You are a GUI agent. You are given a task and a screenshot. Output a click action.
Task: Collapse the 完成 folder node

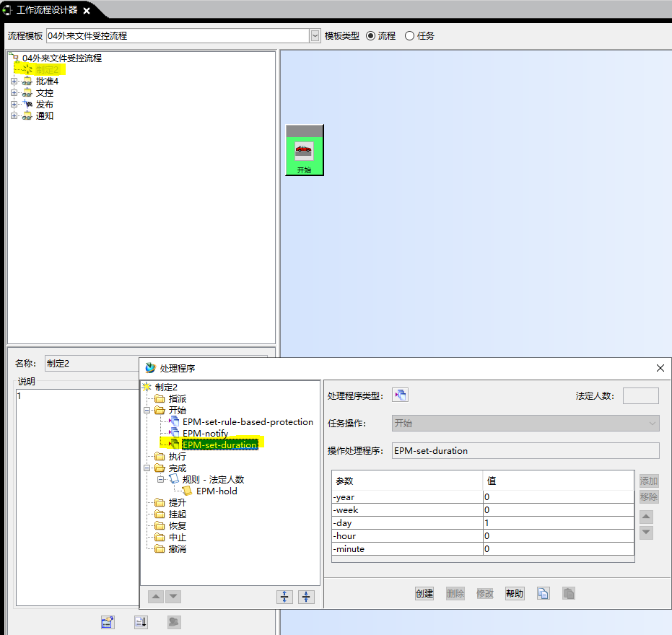pyautogui.click(x=147, y=468)
